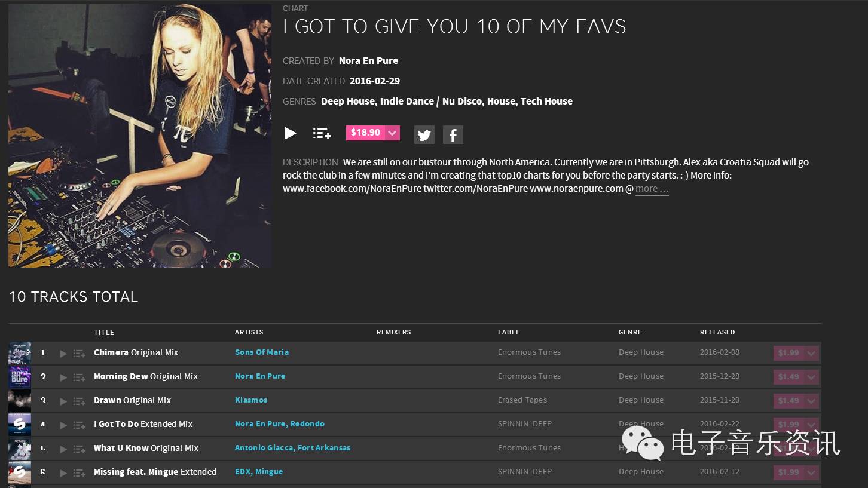Play the track What U Know
This screenshot has width=868, height=488.
tap(63, 449)
